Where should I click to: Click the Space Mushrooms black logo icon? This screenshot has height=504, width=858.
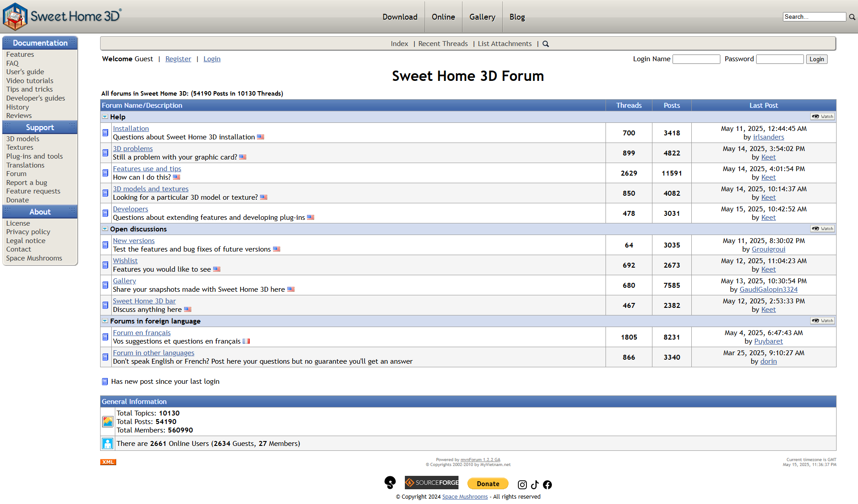tap(390, 483)
